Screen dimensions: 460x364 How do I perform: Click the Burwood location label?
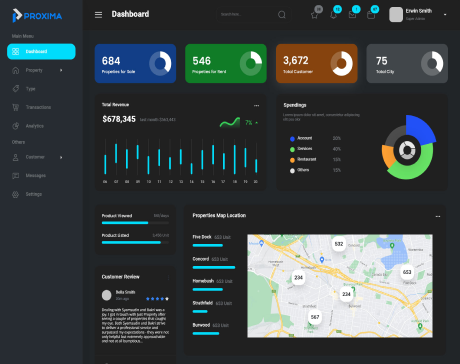click(201, 325)
